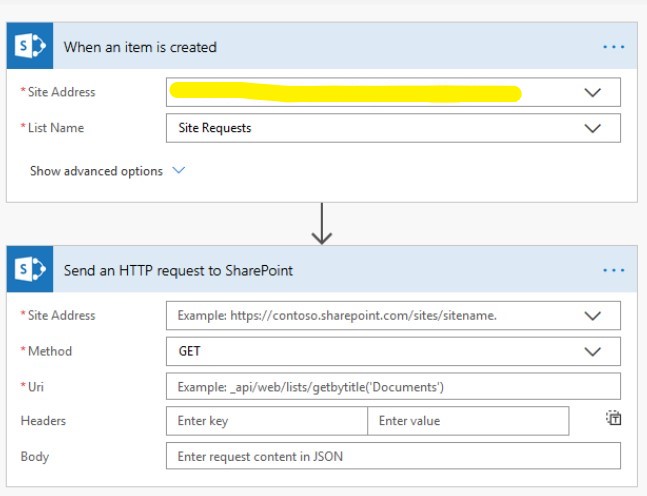Click SharePoint icon on Send HTTP request card
Screen dimensions: 647x496
(30, 269)
